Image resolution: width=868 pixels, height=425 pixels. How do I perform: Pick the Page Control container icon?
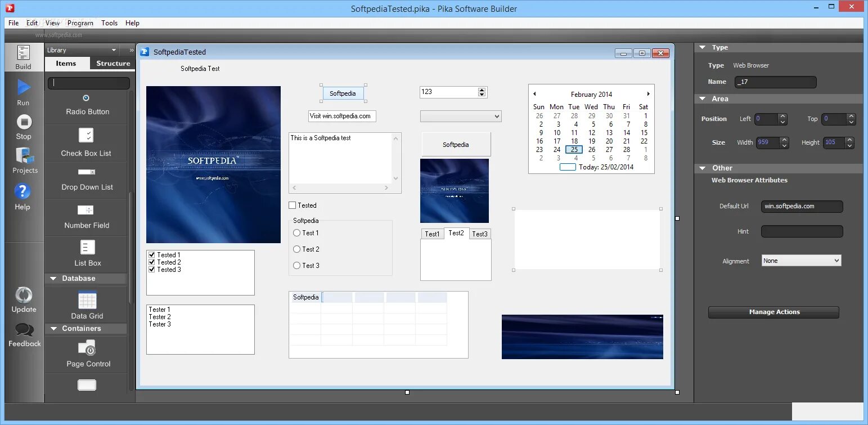pyautogui.click(x=87, y=348)
